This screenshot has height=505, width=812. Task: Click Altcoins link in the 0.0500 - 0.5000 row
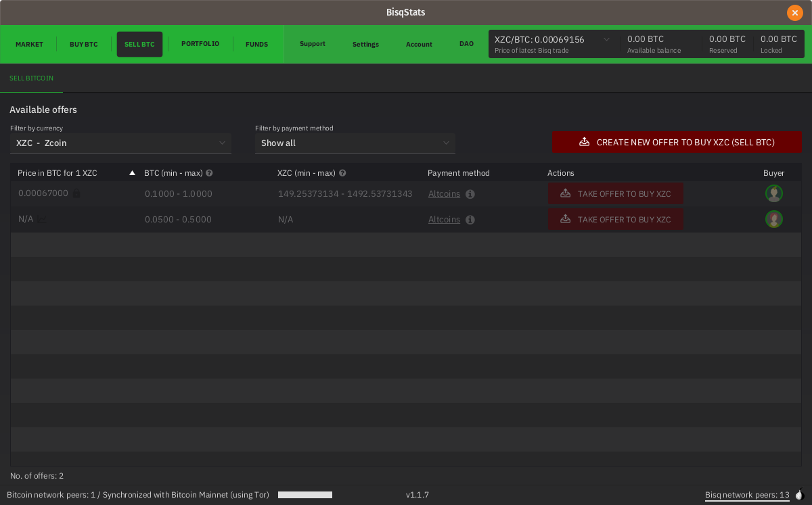[444, 220]
